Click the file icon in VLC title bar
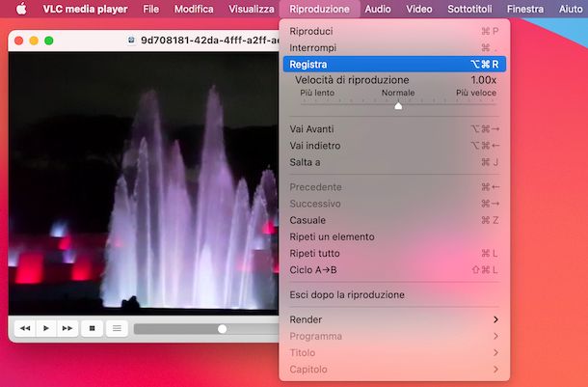Image resolution: width=588 pixels, height=387 pixels. [131, 41]
